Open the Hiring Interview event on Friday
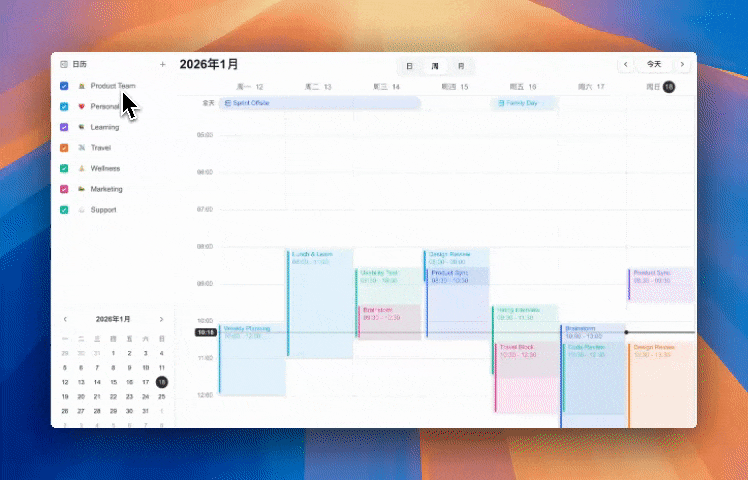 coord(525,323)
